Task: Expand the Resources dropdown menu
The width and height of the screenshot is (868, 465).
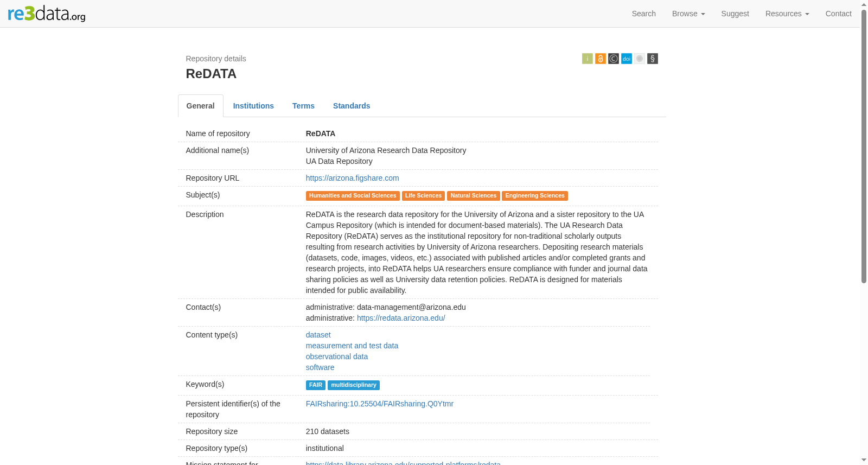Action: [x=787, y=14]
